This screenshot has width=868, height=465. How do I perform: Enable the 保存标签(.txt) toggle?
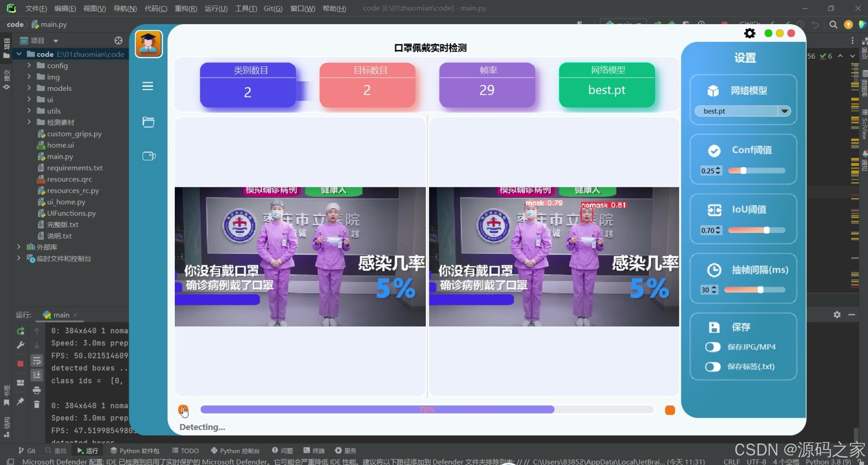tap(713, 367)
